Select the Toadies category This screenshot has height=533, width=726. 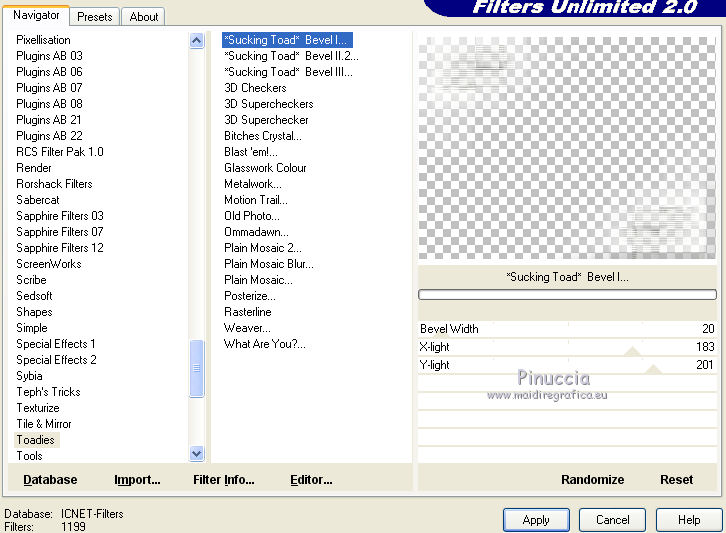[36, 440]
